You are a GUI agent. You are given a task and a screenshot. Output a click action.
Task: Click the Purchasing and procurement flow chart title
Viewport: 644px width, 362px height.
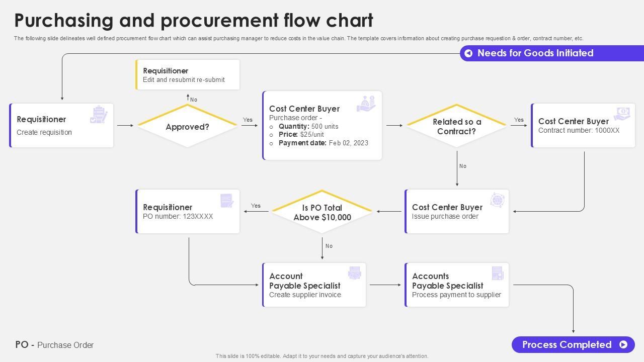coord(194,20)
